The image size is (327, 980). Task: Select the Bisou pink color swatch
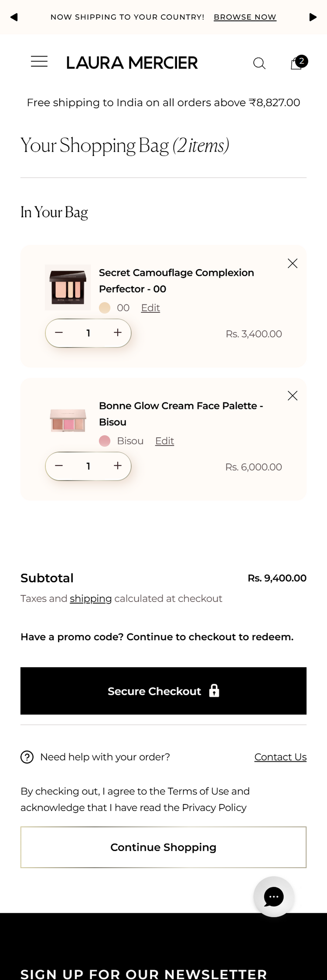click(x=105, y=441)
